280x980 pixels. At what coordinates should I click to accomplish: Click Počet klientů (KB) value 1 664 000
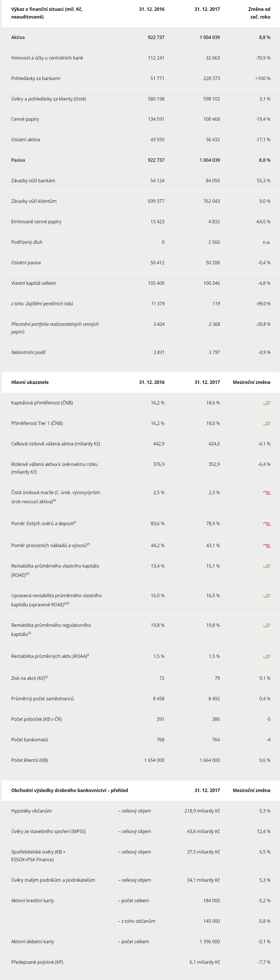tap(210, 760)
